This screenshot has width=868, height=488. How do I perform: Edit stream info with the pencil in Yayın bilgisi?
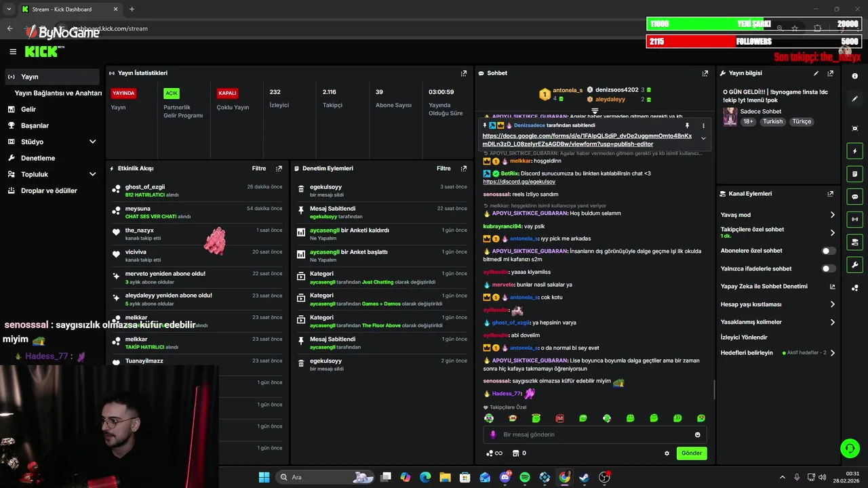coord(816,73)
